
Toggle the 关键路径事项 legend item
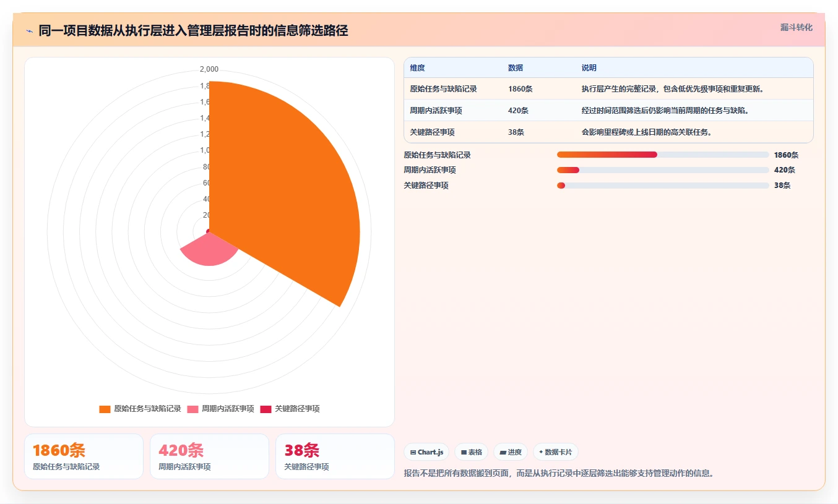pyautogui.click(x=290, y=409)
